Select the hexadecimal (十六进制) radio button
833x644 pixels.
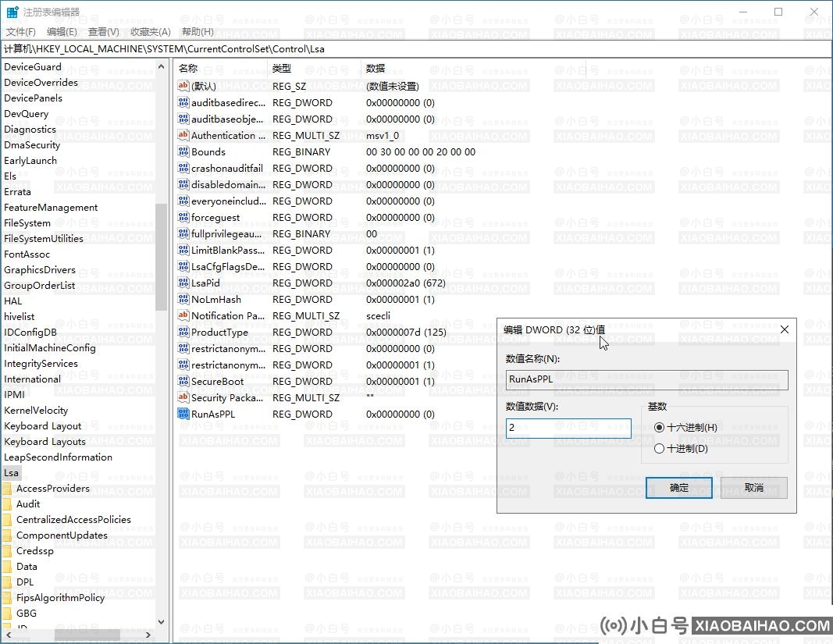click(659, 428)
